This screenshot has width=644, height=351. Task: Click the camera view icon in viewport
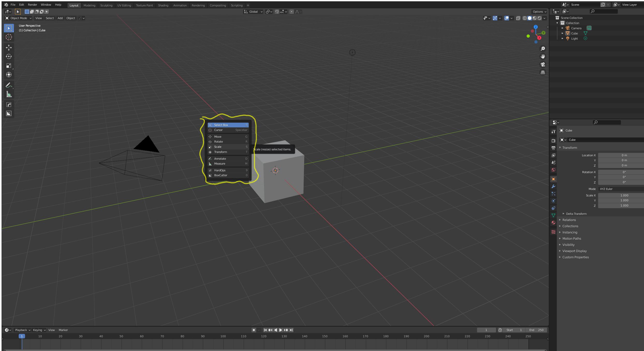(543, 64)
